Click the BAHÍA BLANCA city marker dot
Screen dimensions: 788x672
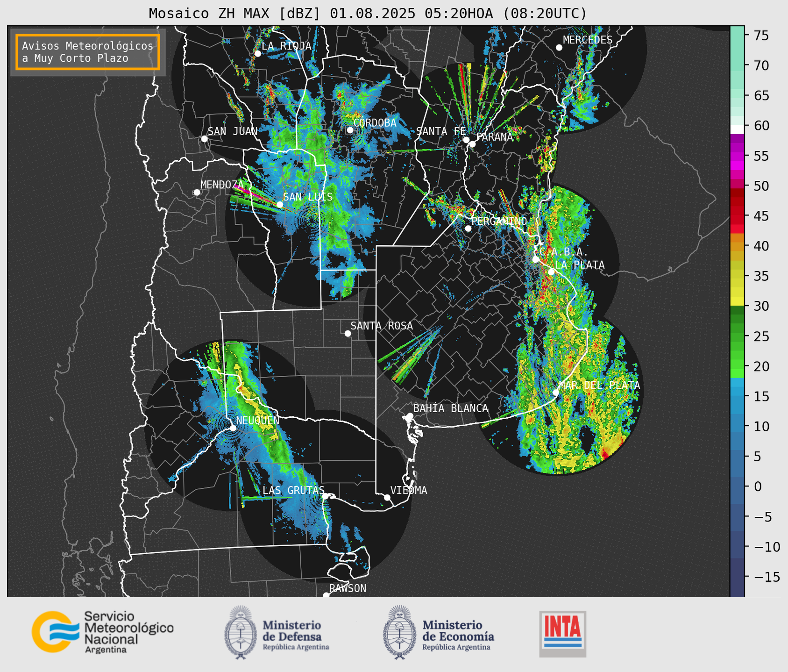(x=410, y=416)
